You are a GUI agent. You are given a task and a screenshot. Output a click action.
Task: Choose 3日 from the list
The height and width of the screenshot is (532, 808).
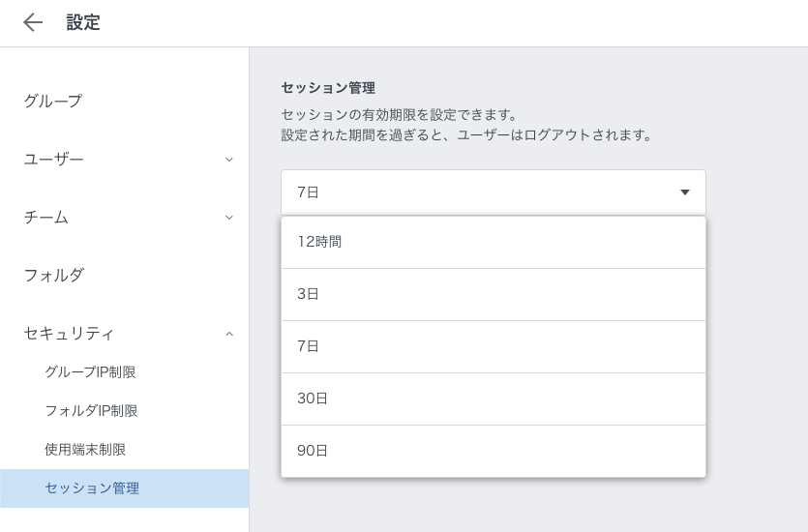(x=309, y=294)
